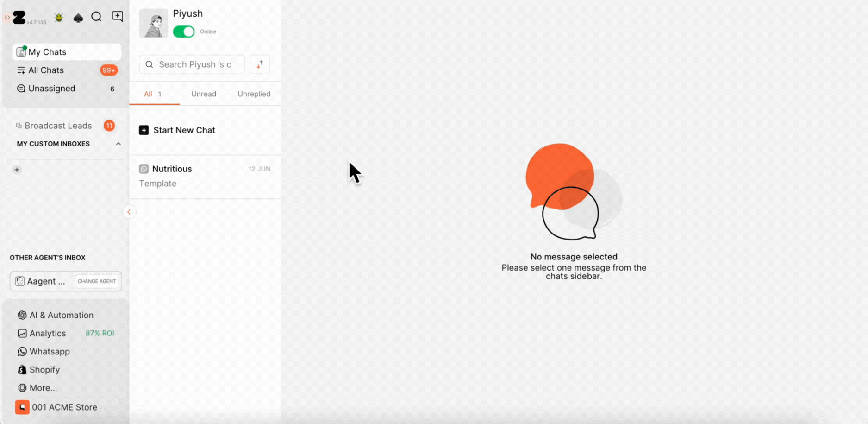Click the AI & Automation swirl icon

coord(22,315)
